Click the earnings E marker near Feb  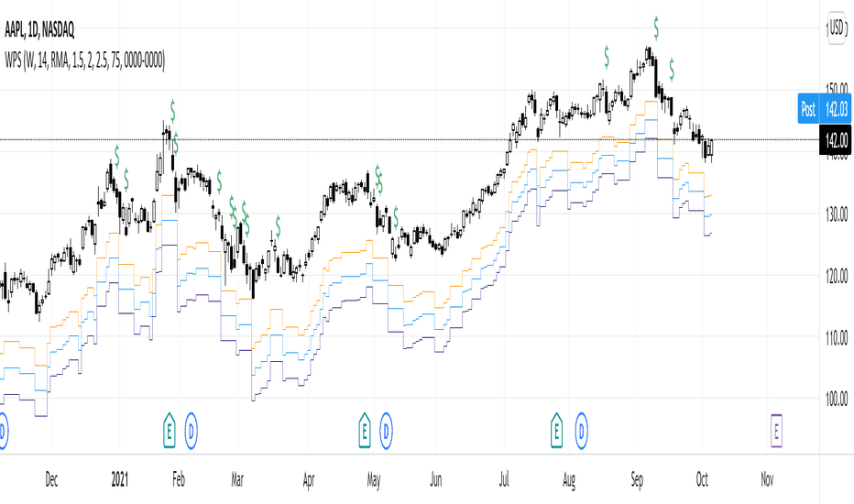(x=170, y=431)
